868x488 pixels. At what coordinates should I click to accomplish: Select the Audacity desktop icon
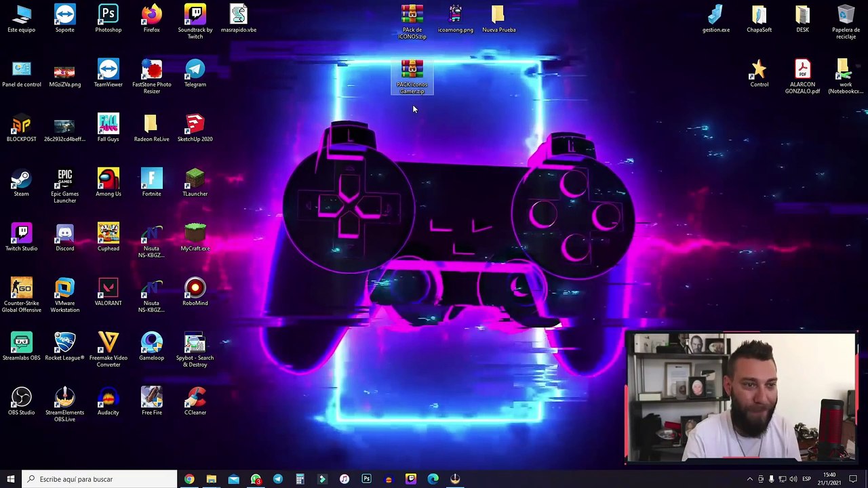(x=108, y=402)
